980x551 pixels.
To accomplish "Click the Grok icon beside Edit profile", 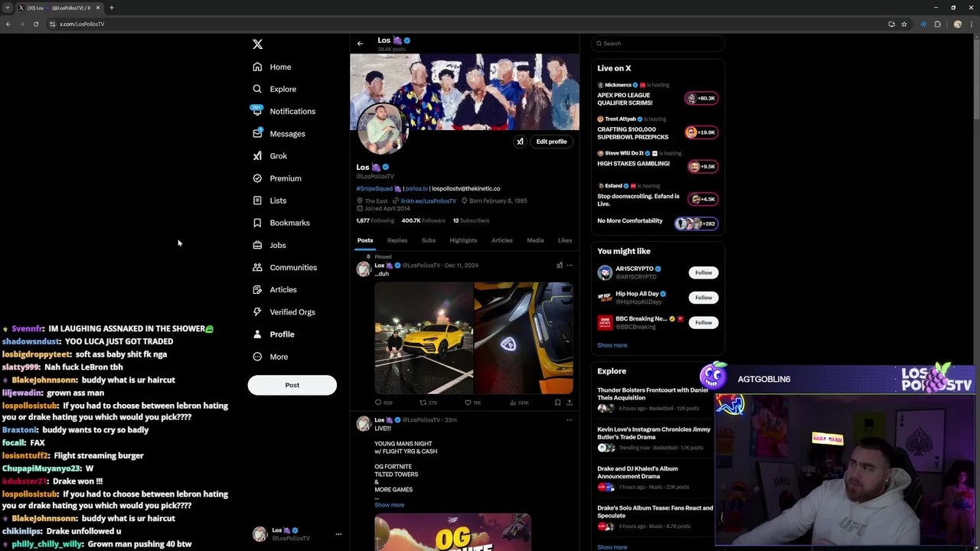I will (x=520, y=142).
